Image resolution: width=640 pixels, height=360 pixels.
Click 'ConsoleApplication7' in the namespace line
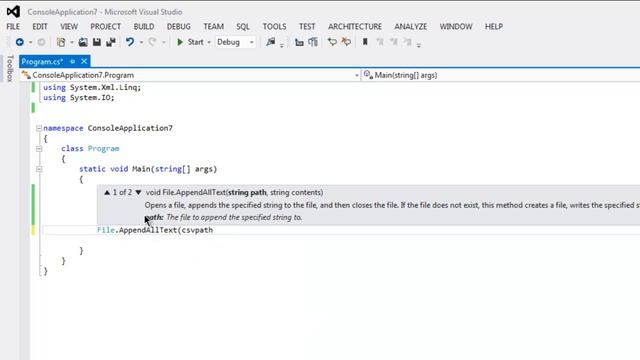click(x=130, y=128)
